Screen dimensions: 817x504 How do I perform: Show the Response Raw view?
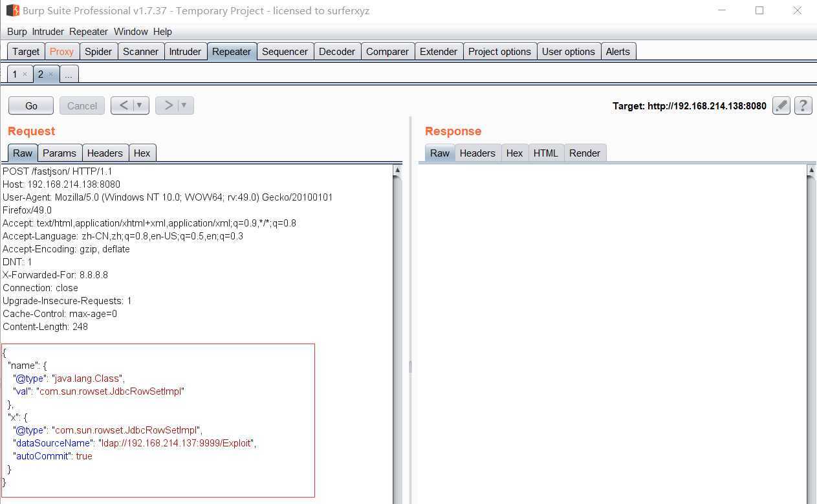pyautogui.click(x=440, y=153)
